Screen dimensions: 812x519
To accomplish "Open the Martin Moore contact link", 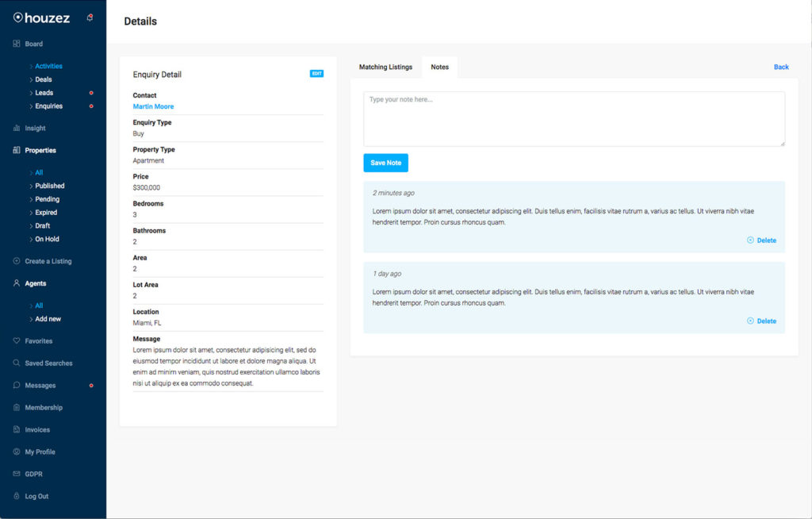I will pos(153,106).
